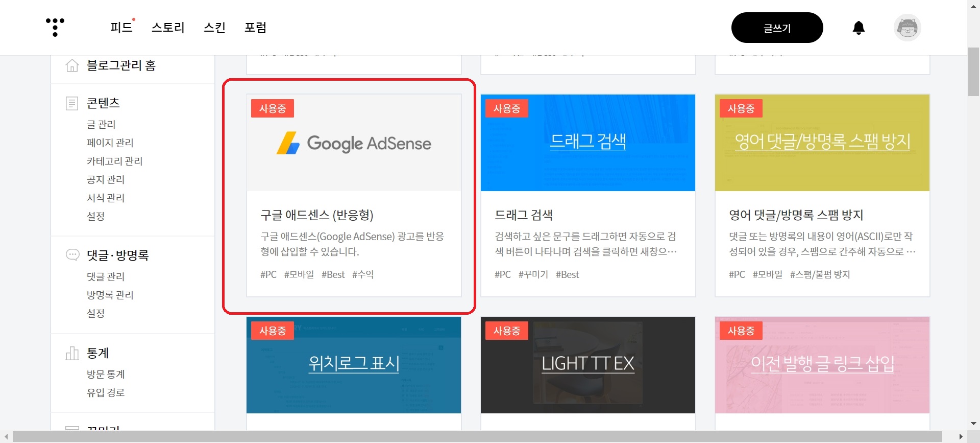
Task: Open 방명록 관리 in sidebar
Action: coord(110,295)
